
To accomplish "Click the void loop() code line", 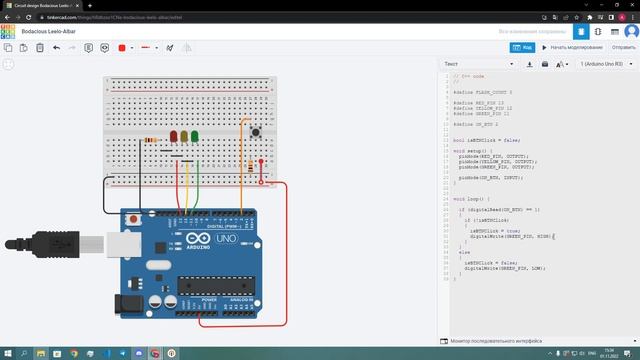I will click(471, 199).
